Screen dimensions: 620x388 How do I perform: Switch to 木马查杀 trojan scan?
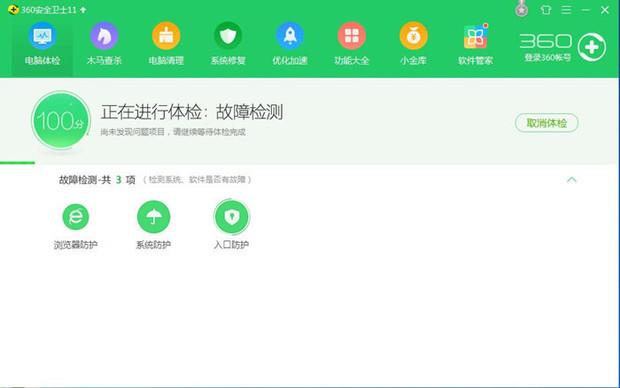click(x=104, y=44)
